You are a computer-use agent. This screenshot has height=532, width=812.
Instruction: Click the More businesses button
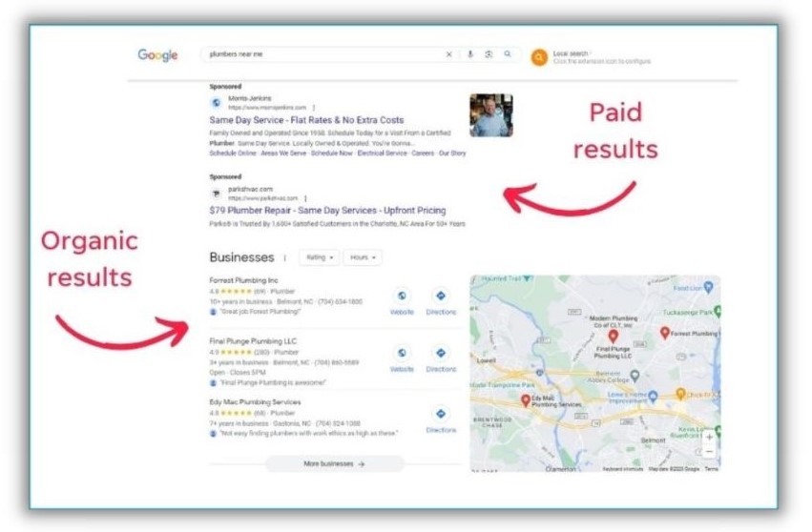click(x=334, y=463)
